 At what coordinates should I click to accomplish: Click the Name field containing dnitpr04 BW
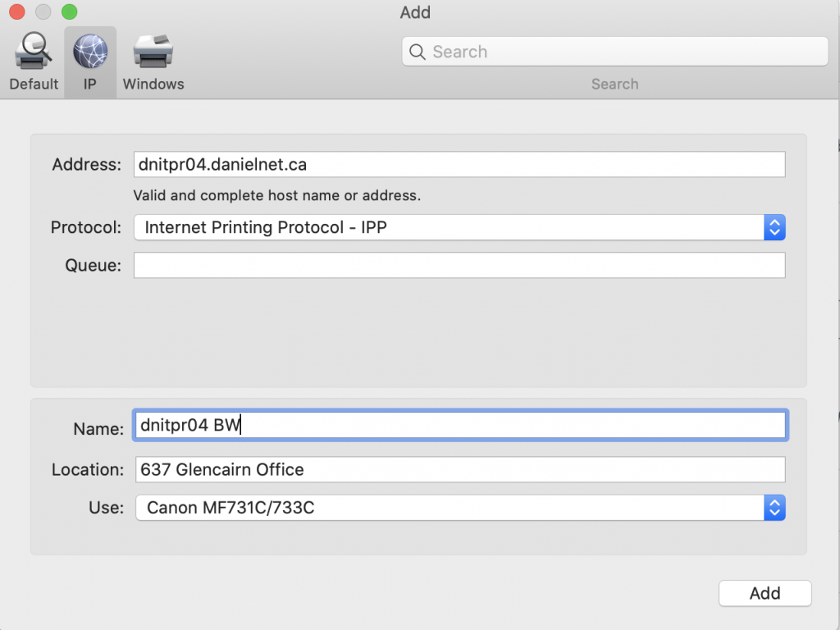[x=459, y=425]
